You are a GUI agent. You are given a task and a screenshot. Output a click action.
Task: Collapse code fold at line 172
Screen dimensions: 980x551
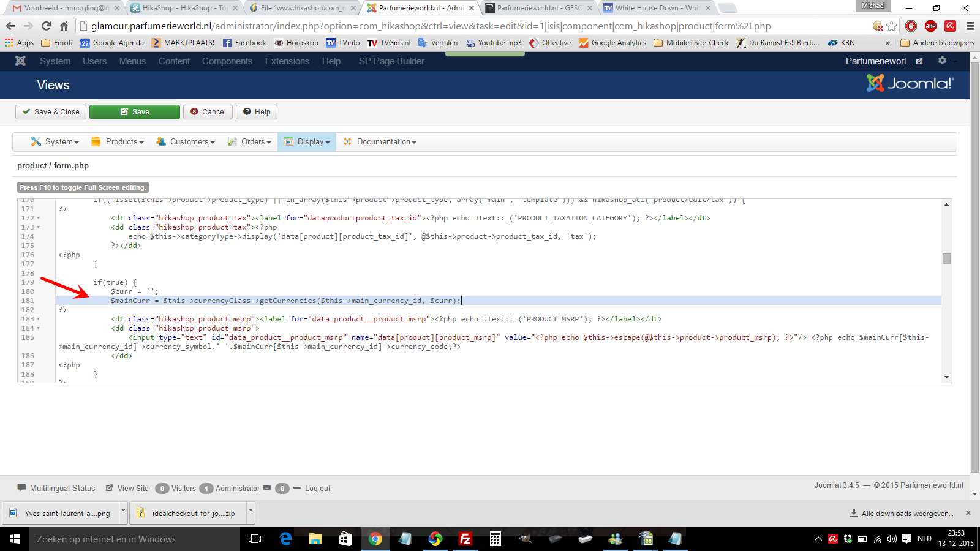tap(39, 218)
